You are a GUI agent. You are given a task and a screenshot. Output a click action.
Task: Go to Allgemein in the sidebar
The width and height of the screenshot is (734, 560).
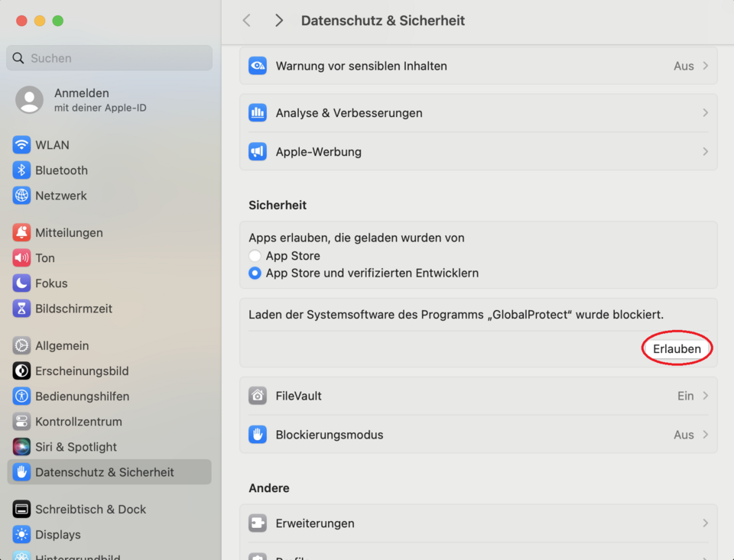pyautogui.click(x=62, y=345)
